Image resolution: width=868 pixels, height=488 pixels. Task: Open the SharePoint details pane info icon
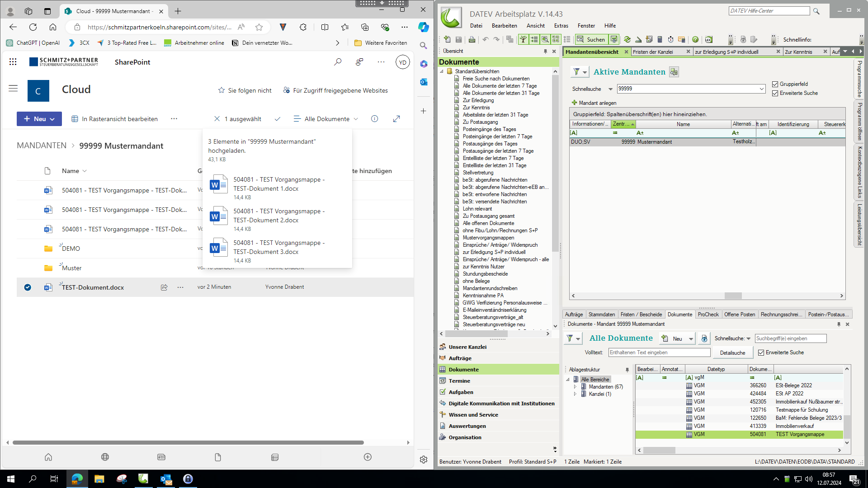click(374, 119)
